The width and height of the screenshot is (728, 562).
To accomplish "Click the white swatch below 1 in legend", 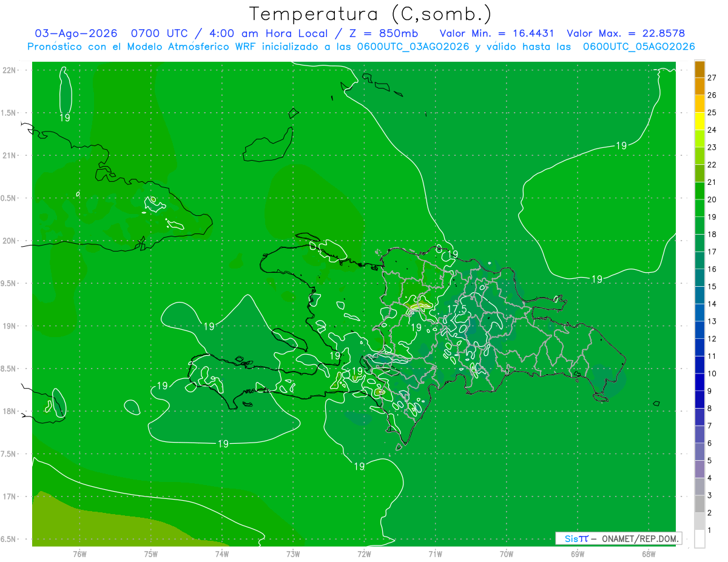I will (x=699, y=539).
